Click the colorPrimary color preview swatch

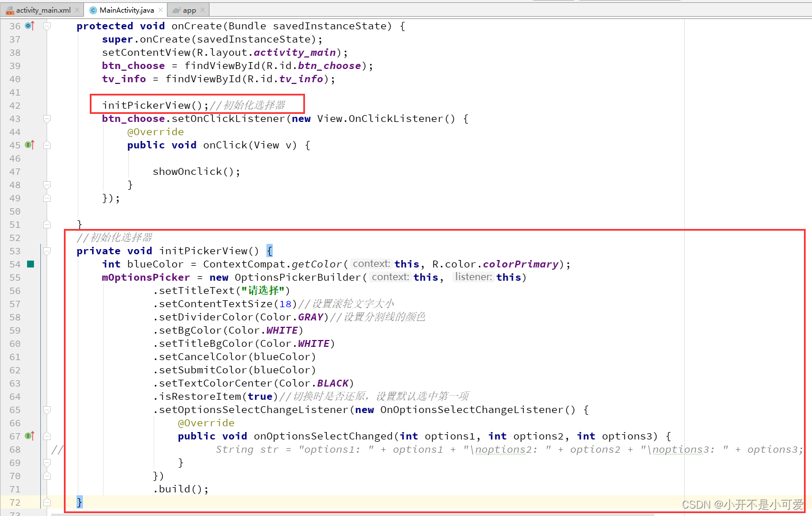31,263
